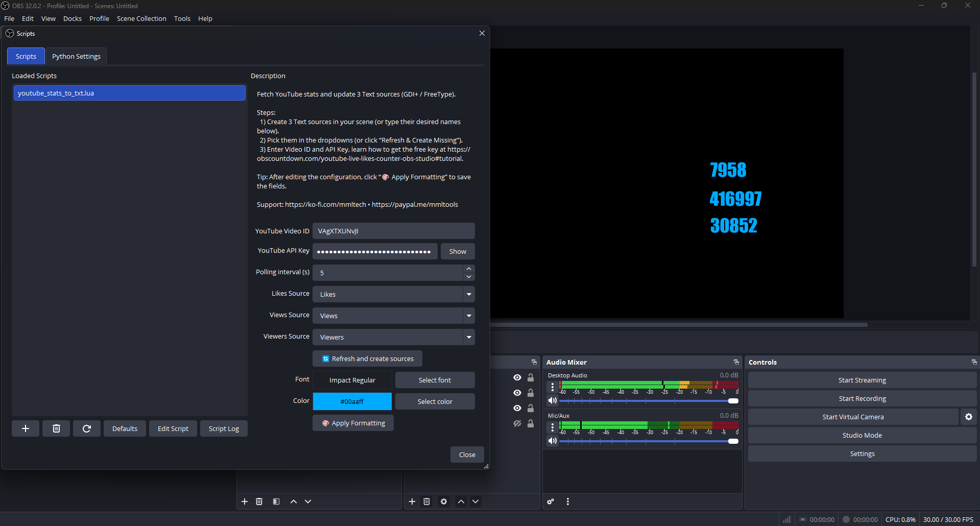980x526 pixels.
Task: Open the Likes Source dropdown
Action: click(468, 294)
